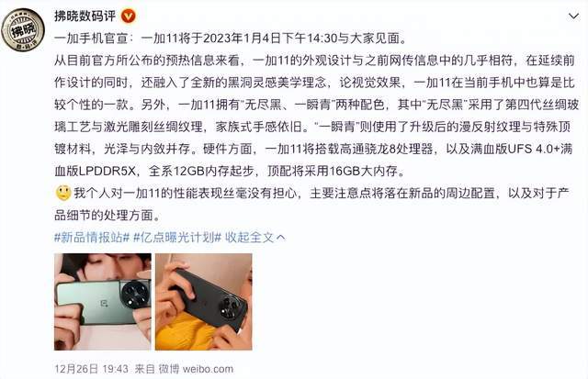
Task: Click the 12月26日 19:43 timestamp
Action: click(91, 369)
